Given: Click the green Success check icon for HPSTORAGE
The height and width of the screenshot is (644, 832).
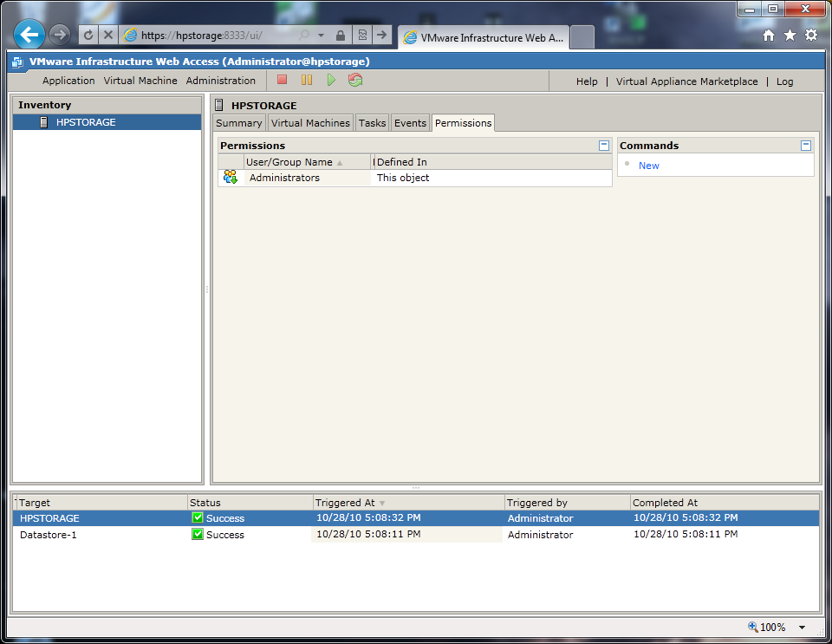Looking at the screenshot, I should tap(198, 517).
